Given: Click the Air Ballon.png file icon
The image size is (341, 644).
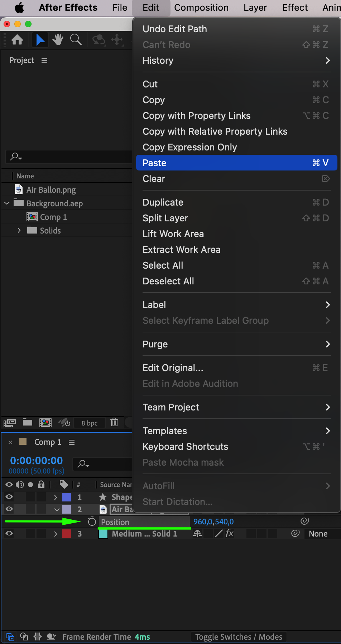Looking at the screenshot, I should tap(19, 189).
